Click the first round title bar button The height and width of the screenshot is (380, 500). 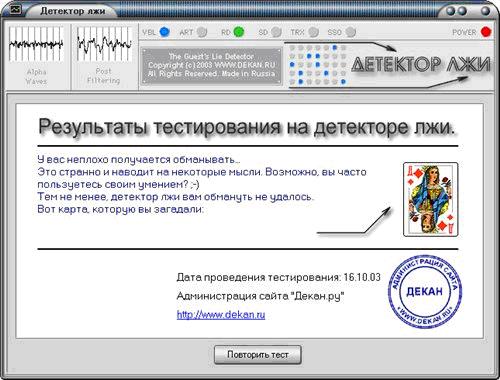click(451, 11)
